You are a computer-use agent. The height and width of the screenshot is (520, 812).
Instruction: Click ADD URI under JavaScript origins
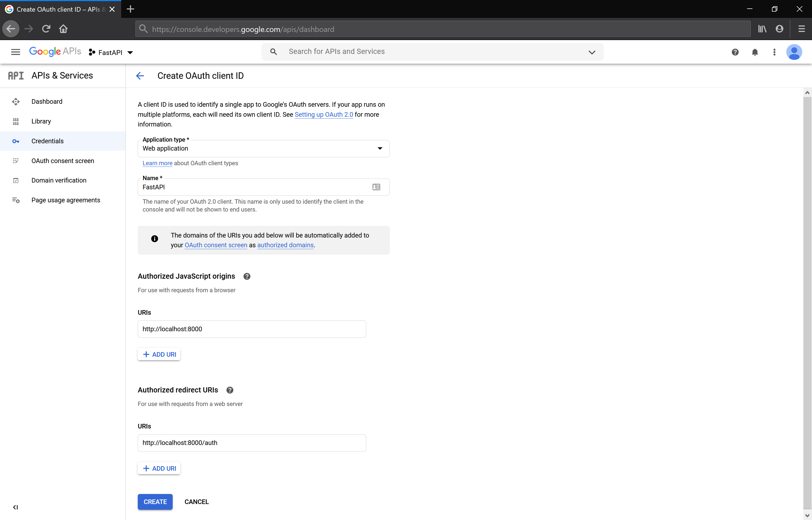point(159,354)
